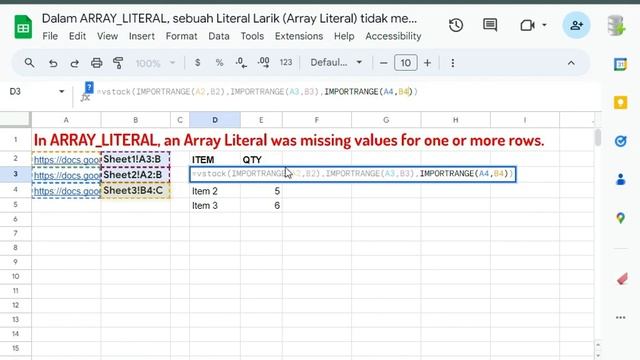Open the comments panel icon
The height and width of the screenshot is (360, 640).
[490, 25]
